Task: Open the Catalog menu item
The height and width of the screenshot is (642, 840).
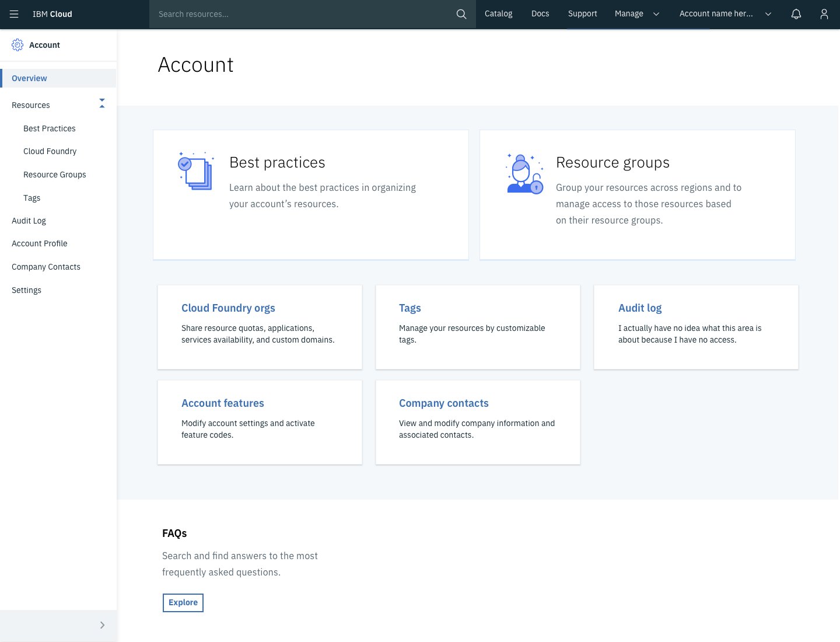Action: click(499, 13)
